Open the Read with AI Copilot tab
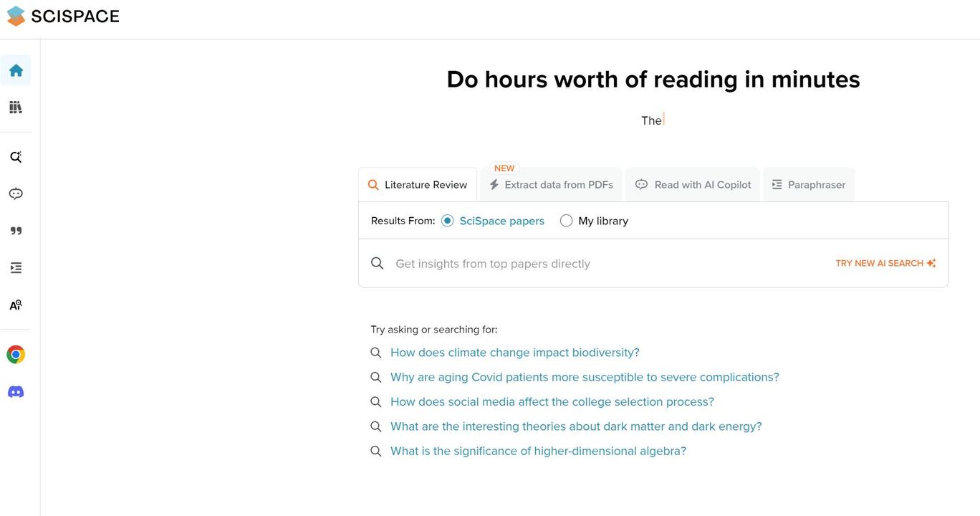The image size is (980, 516). pyautogui.click(x=693, y=185)
